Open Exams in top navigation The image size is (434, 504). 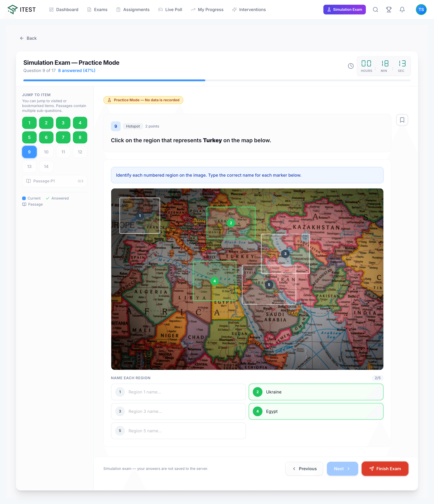click(x=97, y=10)
